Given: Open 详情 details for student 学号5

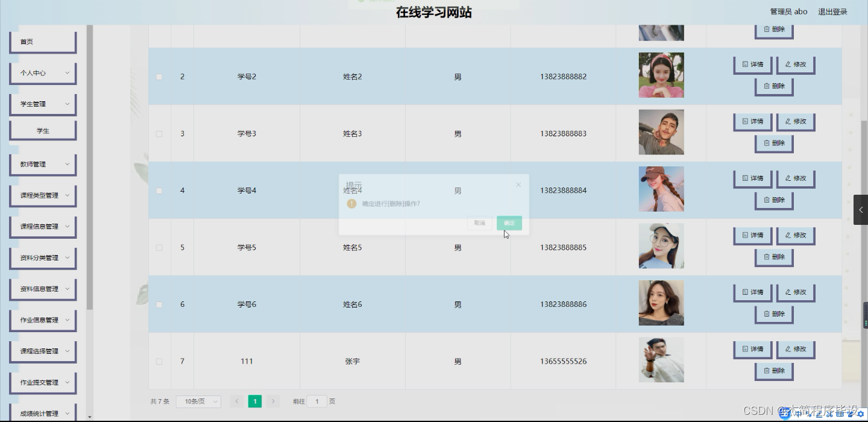Looking at the screenshot, I should click(752, 235).
